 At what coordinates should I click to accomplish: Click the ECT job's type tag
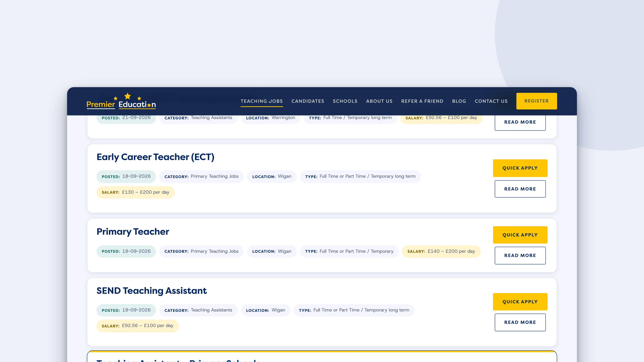[360, 176]
